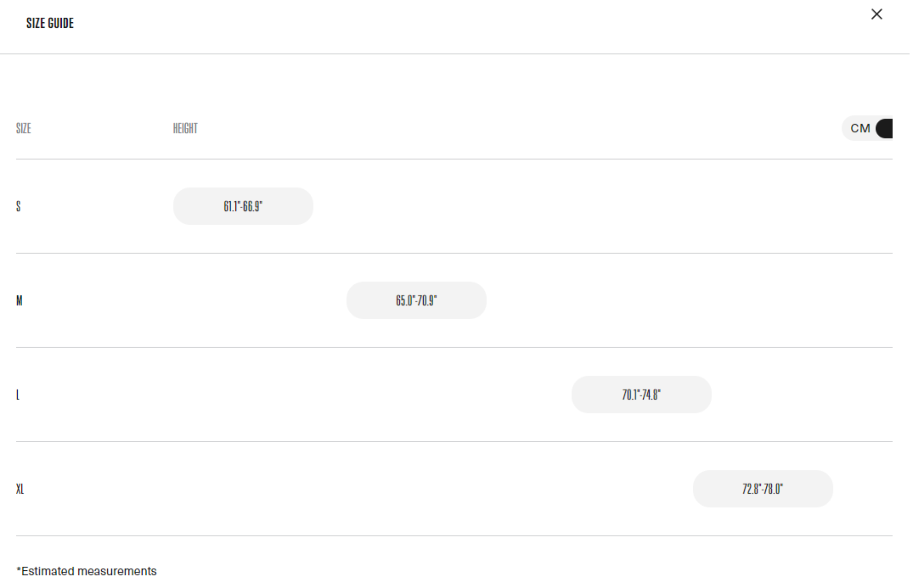
Task: Click the 70.9" value in the M range
Action: coord(427,301)
